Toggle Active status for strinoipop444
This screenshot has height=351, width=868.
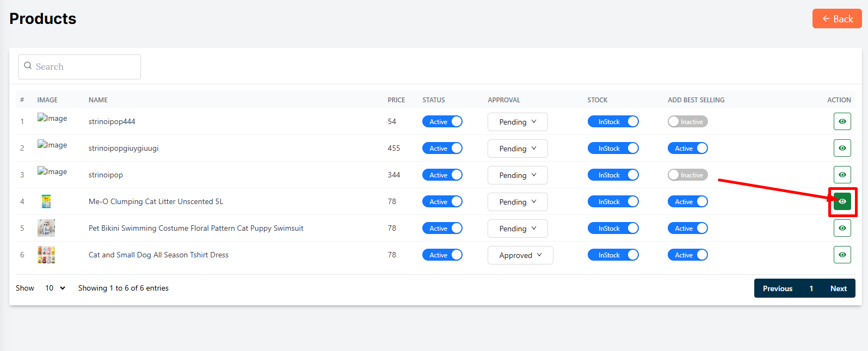coord(442,121)
